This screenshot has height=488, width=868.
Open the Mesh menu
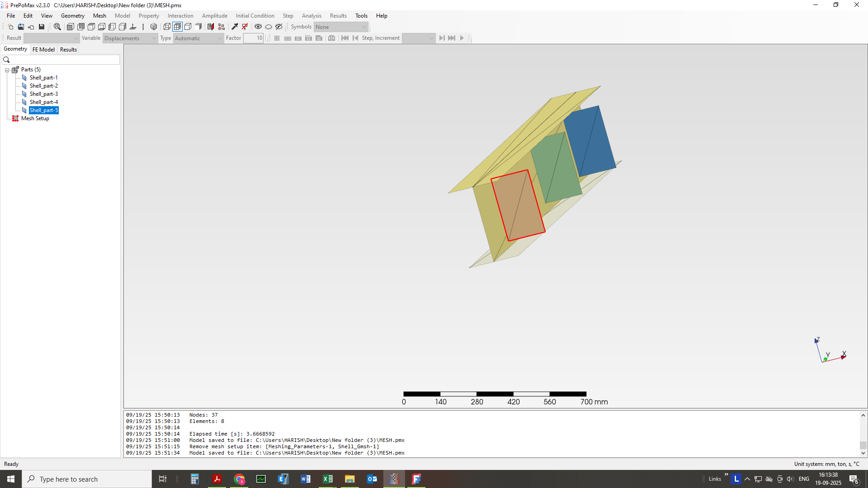tap(99, 15)
